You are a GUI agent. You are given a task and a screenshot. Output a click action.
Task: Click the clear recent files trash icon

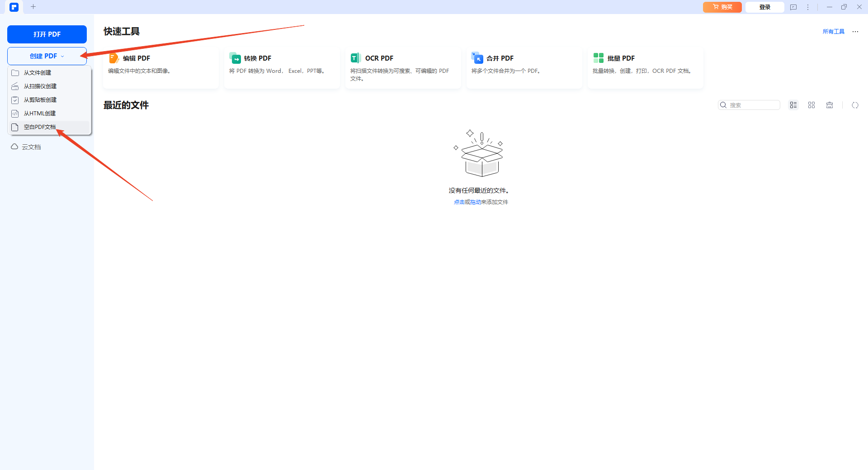pos(830,105)
